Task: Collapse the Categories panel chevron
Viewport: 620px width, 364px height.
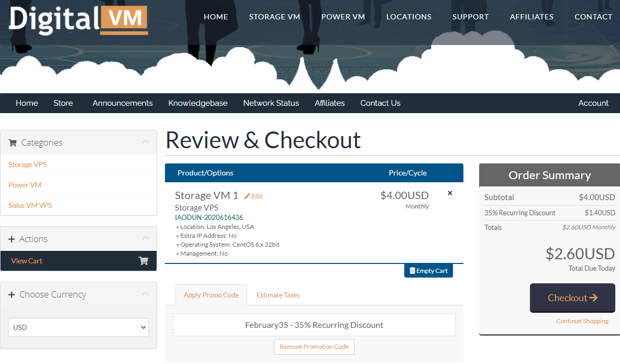Action: coord(146,141)
